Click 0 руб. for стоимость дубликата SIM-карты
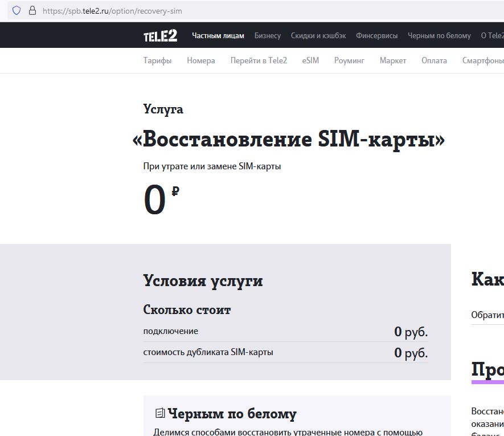This screenshot has height=436, width=504. point(411,353)
